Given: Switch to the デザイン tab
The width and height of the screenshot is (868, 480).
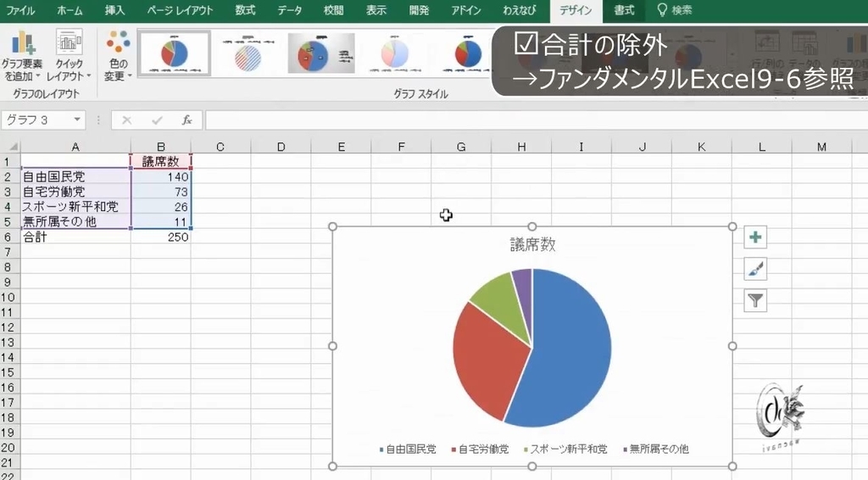Looking at the screenshot, I should tap(576, 10).
